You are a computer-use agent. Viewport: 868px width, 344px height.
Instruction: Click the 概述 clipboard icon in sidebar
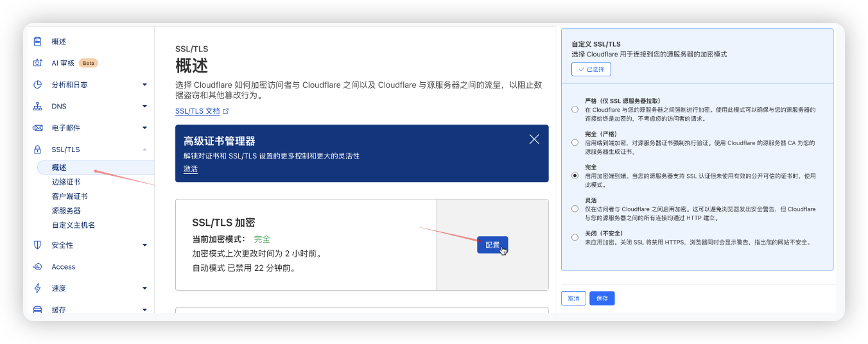point(38,41)
